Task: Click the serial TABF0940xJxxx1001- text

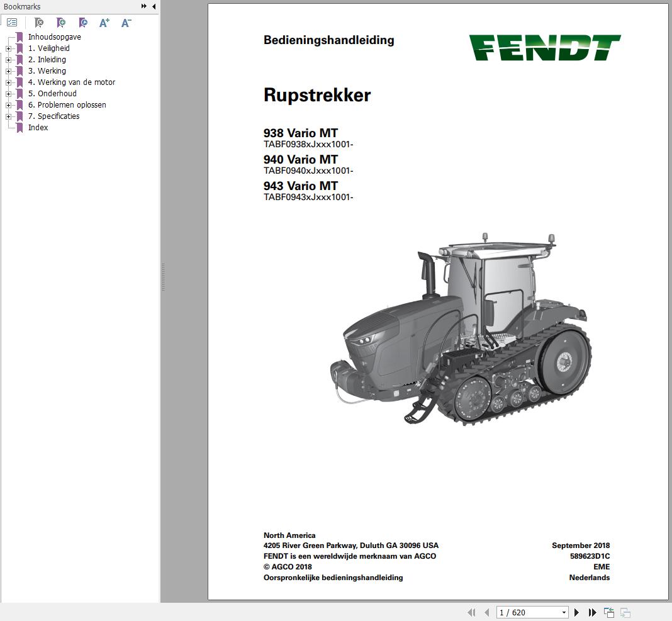Action: (x=308, y=171)
